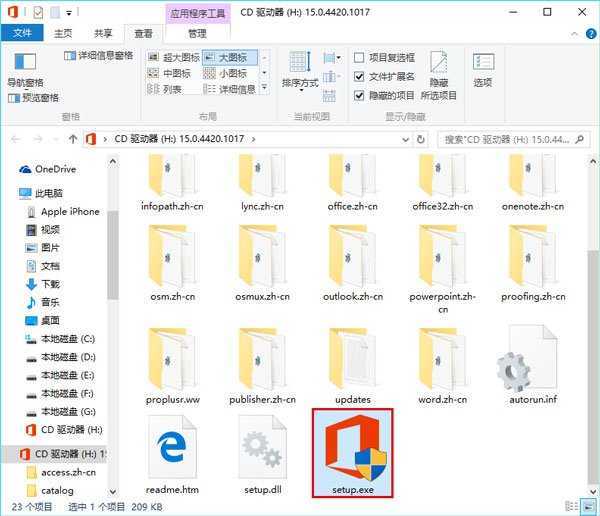The image size is (600, 516).
Task: Select the outlook.zh-cn folder
Action: point(352,263)
